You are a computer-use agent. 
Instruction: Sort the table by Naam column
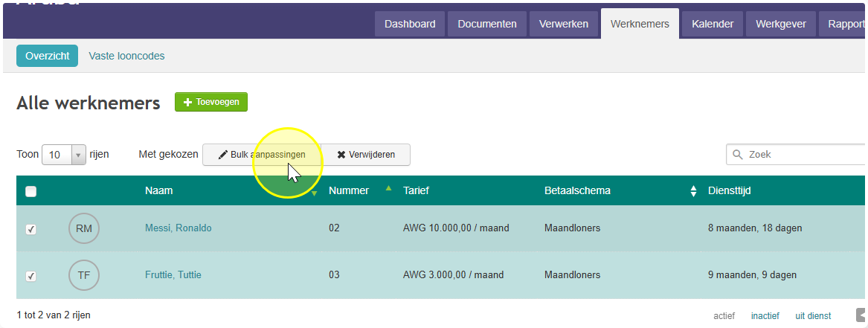click(x=159, y=191)
